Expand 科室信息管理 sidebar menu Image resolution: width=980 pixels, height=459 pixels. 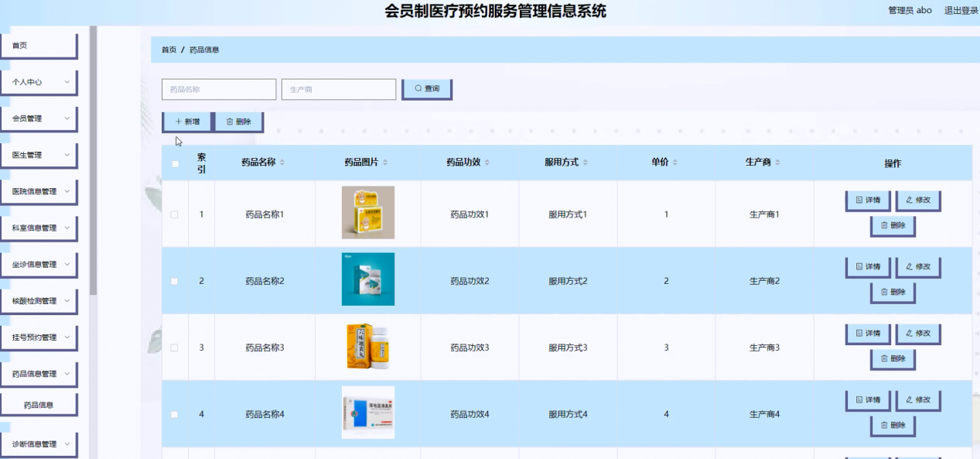[x=39, y=228]
